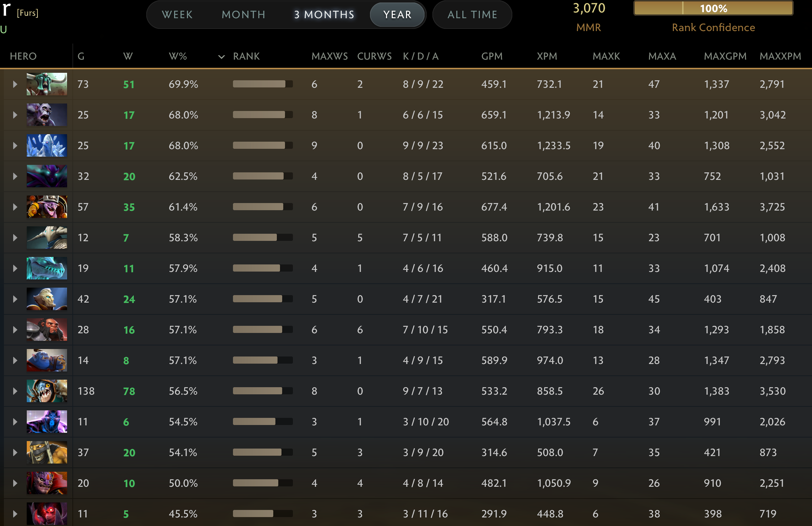Viewport: 812px width, 526px height.
Task: Click rank bar in the 69.9% row
Action: [263, 84]
